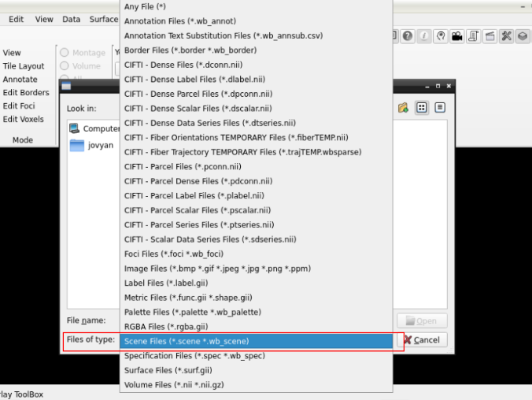Switch file dialog to icon grid view
This screenshot has width=532, height=400.
point(422,108)
